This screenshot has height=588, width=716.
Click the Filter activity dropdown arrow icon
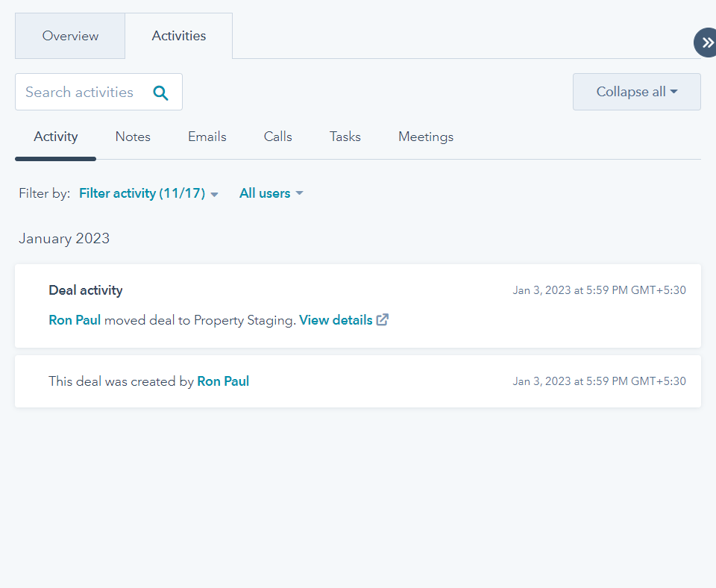point(215,193)
